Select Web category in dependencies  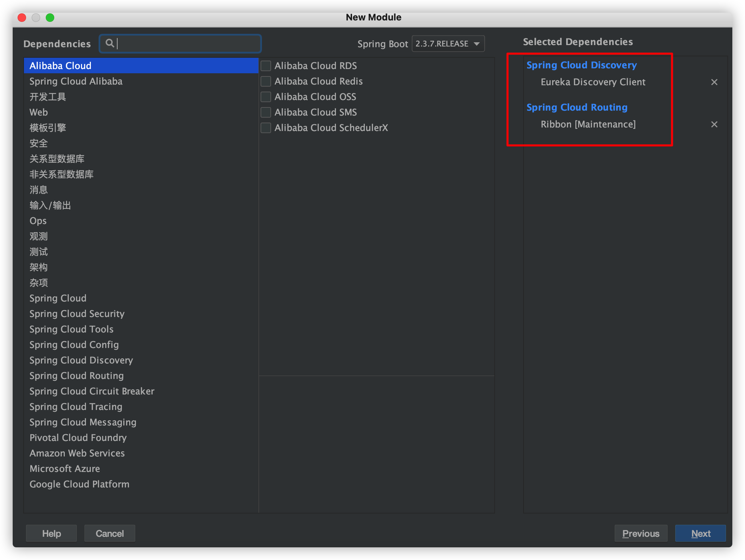point(38,112)
